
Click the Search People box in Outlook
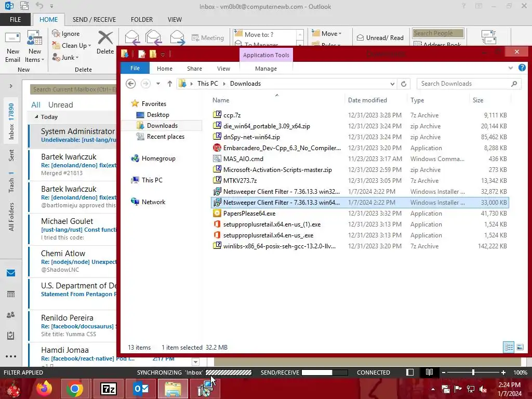pyautogui.click(x=438, y=33)
